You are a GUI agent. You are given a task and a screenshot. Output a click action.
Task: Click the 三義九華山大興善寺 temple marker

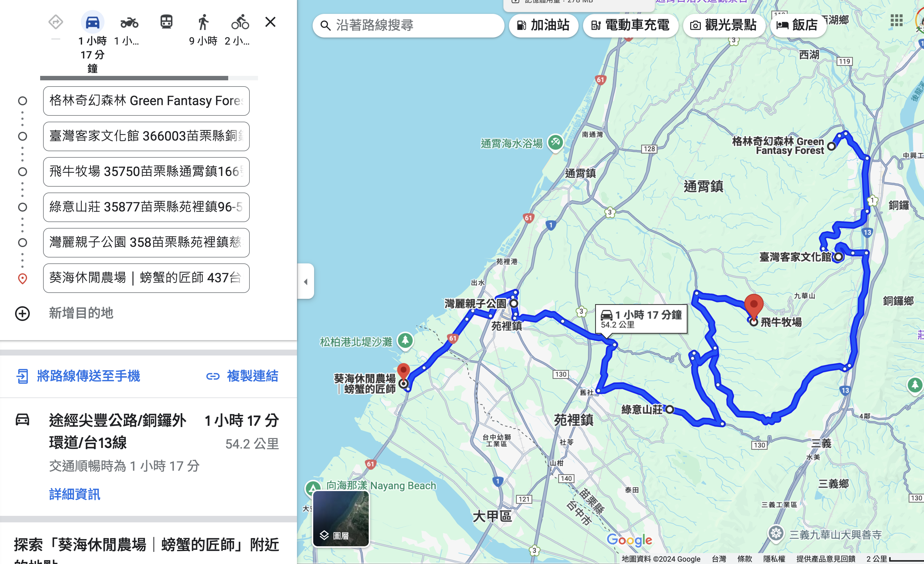[x=776, y=533]
